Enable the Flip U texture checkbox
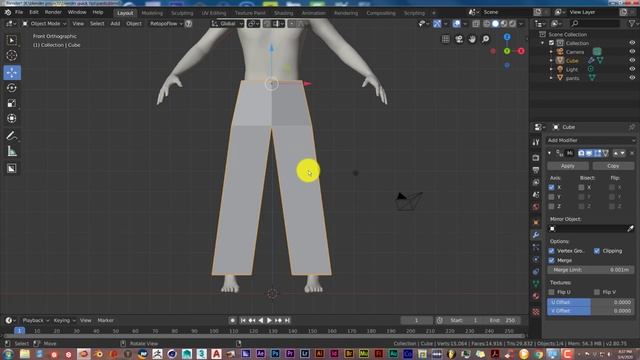Viewport: 640px width, 360px height. [551, 292]
